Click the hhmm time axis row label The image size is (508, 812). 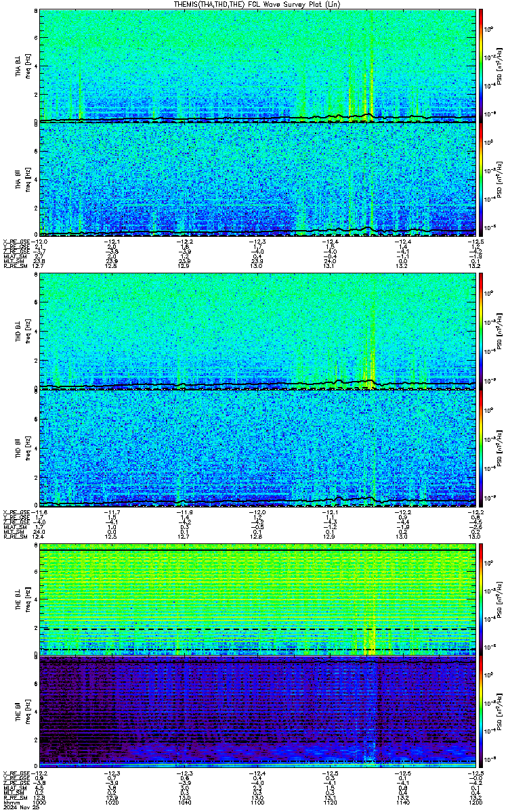pyautogui.click(x=10, y=803)
